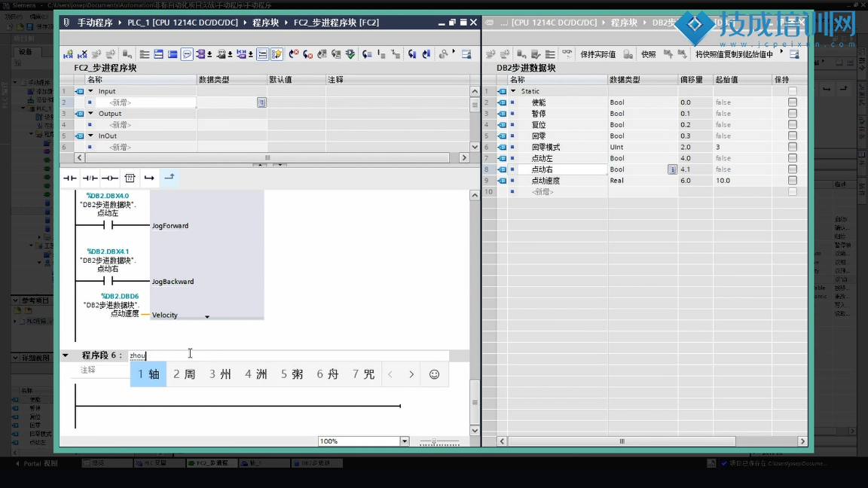Collapse the Output interface section
868x488 pixels.
pos(90,114)
